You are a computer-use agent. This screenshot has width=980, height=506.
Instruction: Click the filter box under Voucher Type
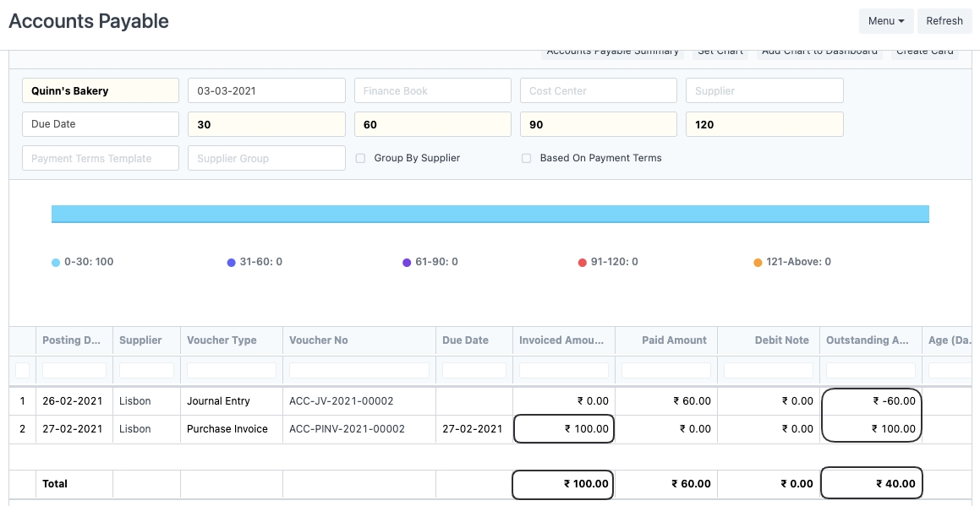[231, 370]
